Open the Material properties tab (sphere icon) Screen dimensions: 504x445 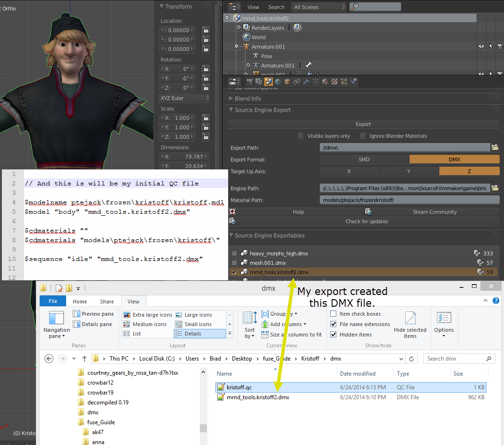tap(325, 82)
